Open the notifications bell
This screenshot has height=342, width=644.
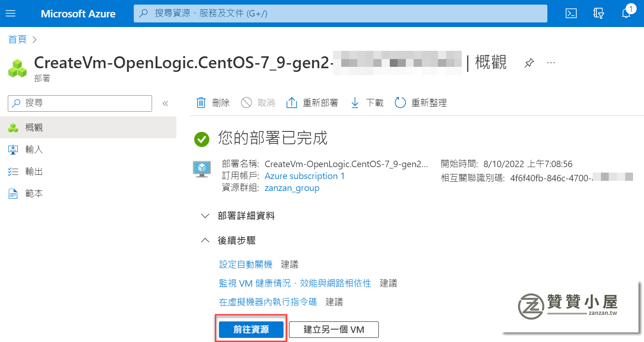pos(626,13)
